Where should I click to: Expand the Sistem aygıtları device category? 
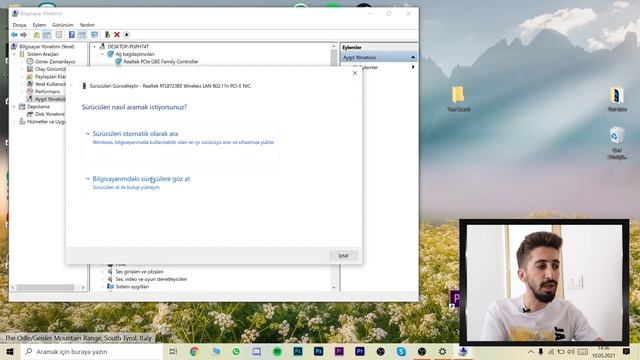tap(102, 287)
